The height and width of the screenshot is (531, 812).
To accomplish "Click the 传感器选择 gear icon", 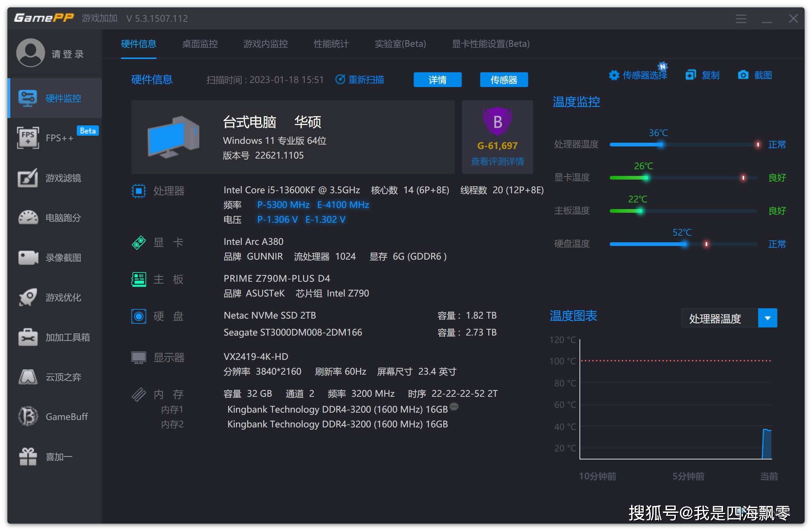I will pos(614,75).
